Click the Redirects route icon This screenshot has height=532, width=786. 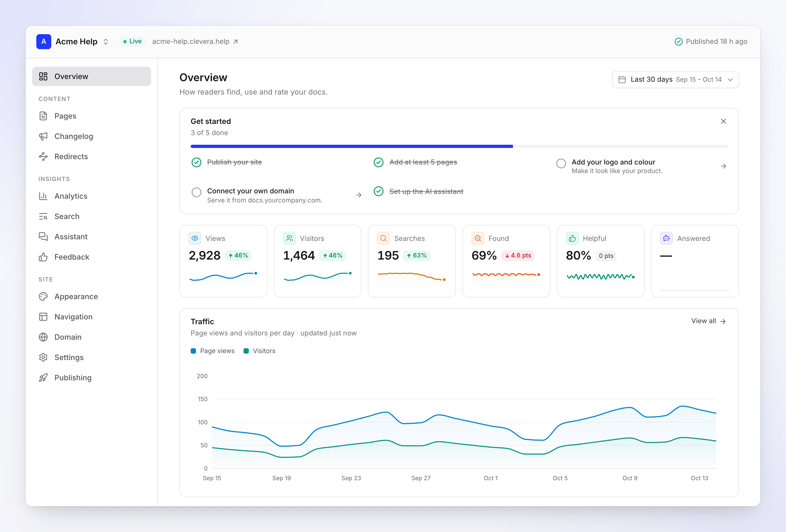pos(43,157)
